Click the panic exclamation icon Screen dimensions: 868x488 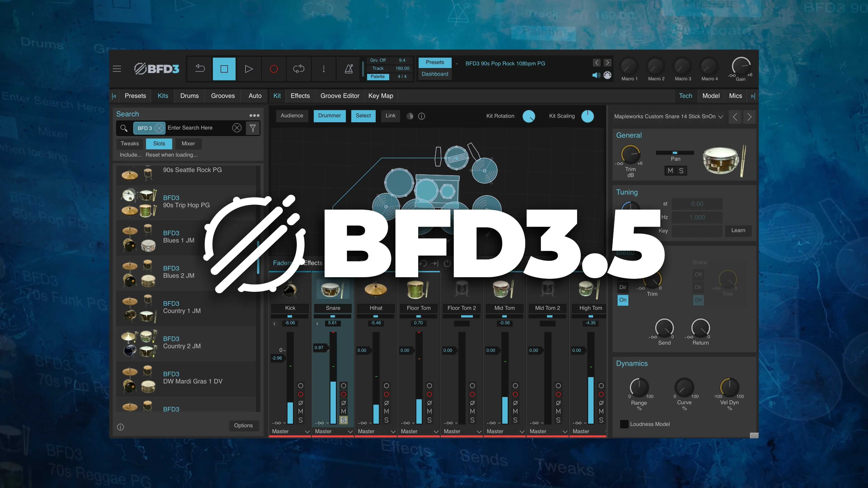(x=323, y=69)
